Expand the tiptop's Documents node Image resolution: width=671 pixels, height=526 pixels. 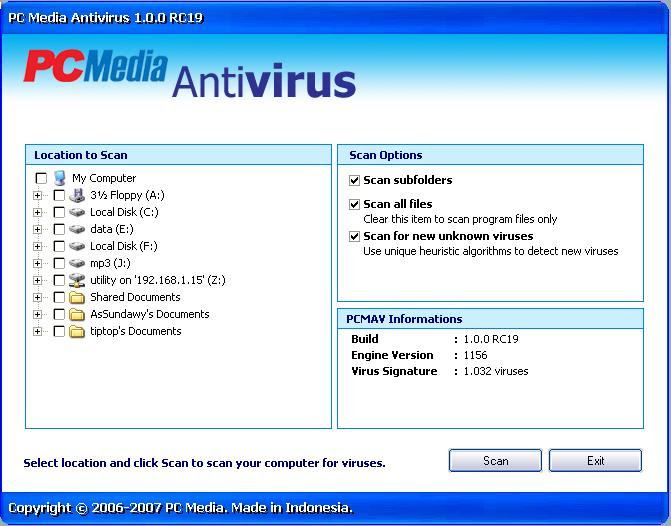[x=38, y=331]
